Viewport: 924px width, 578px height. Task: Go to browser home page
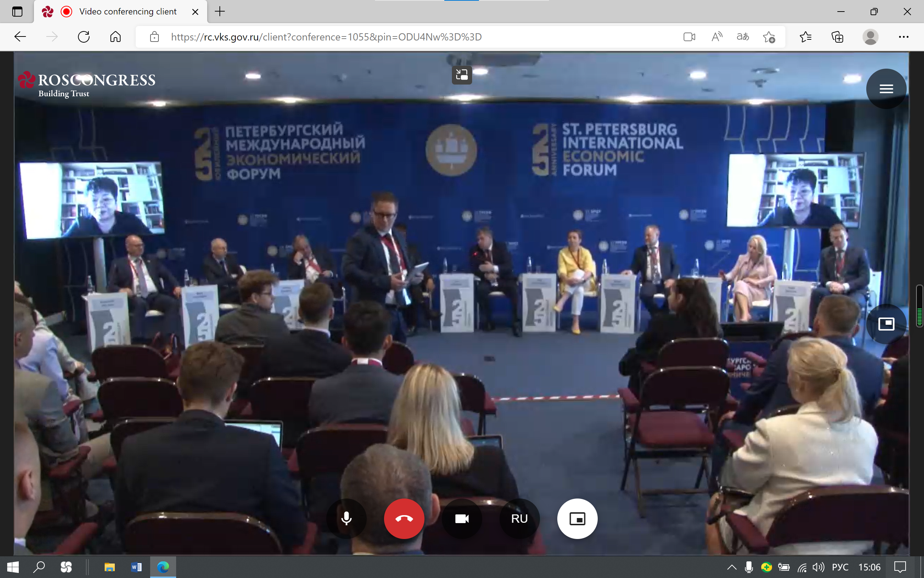coord(115,37)
